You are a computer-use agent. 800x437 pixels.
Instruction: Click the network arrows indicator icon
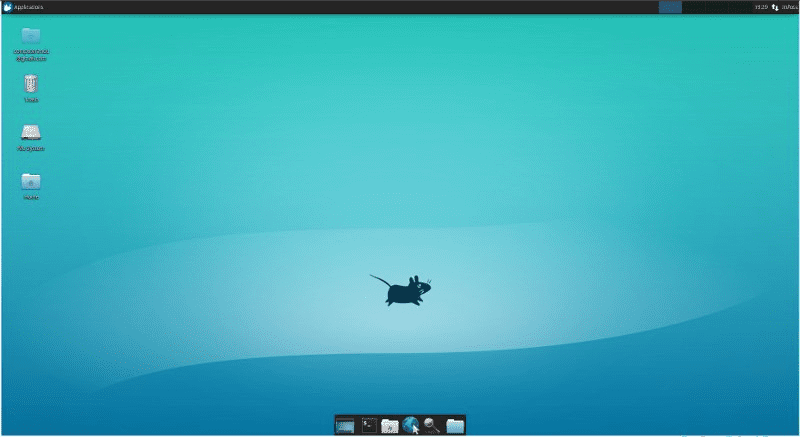click(775, 7)
